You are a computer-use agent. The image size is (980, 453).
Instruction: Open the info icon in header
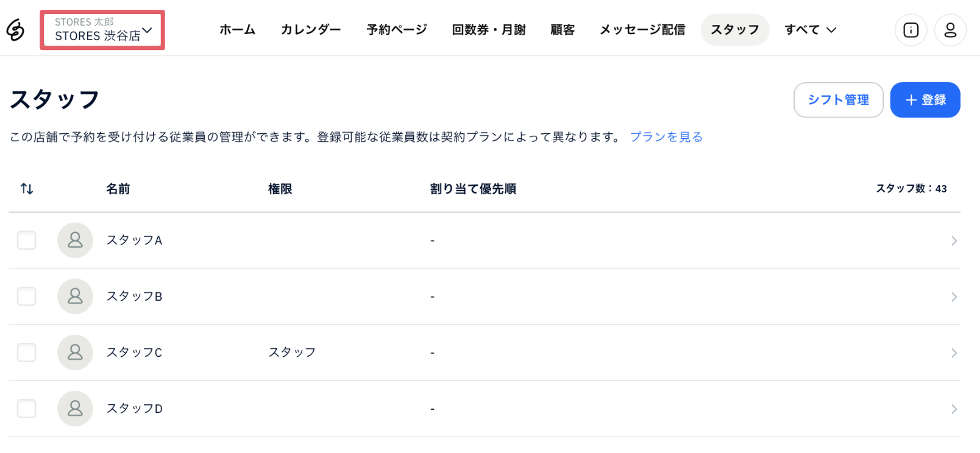(911, 30)
